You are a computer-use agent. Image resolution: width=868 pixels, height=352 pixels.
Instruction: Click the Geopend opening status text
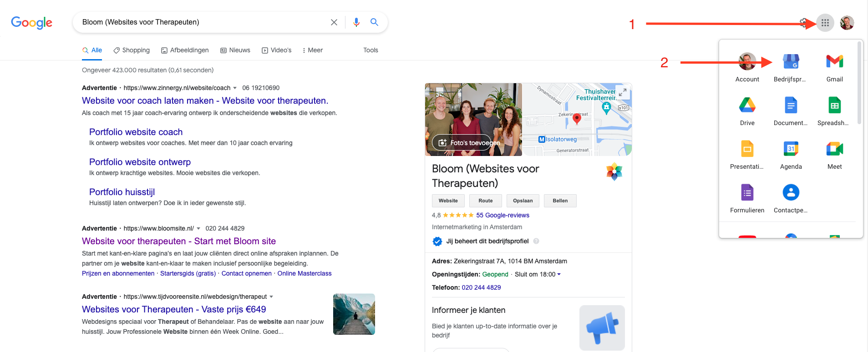click(x=495, y=274)
